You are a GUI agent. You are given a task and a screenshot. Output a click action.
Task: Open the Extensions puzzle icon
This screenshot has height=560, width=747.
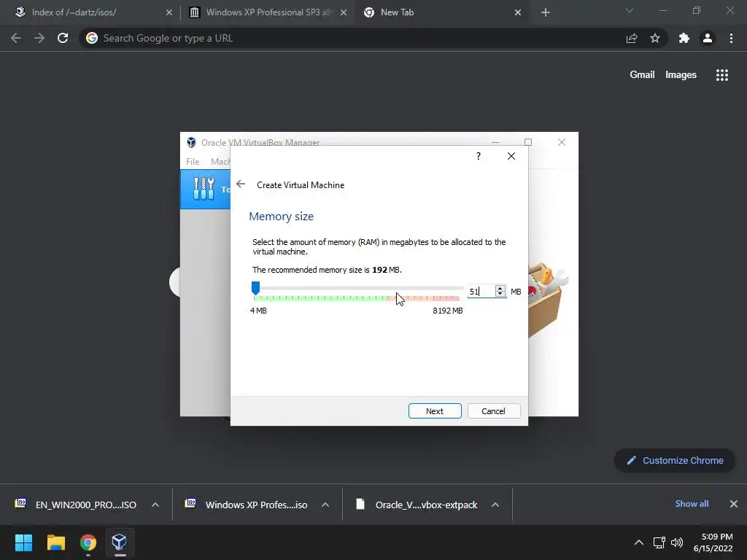pyautogui.click(x=684, y=38)
